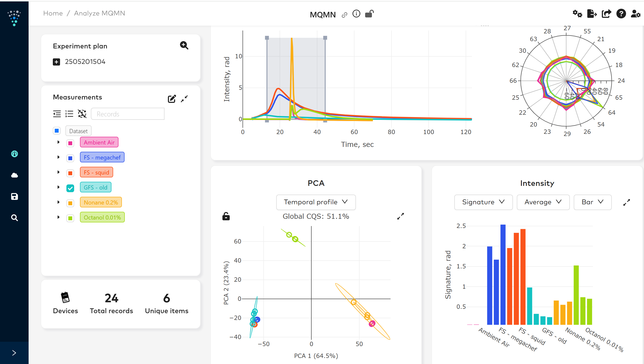
Task: Click the edit measurements pencil icon
Action: pyautogui.click(x=172, y=99)
